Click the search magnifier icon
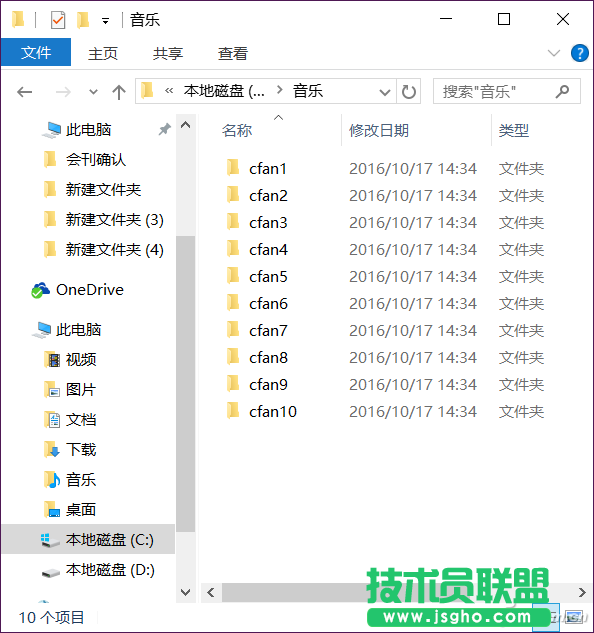 (562, 92)
